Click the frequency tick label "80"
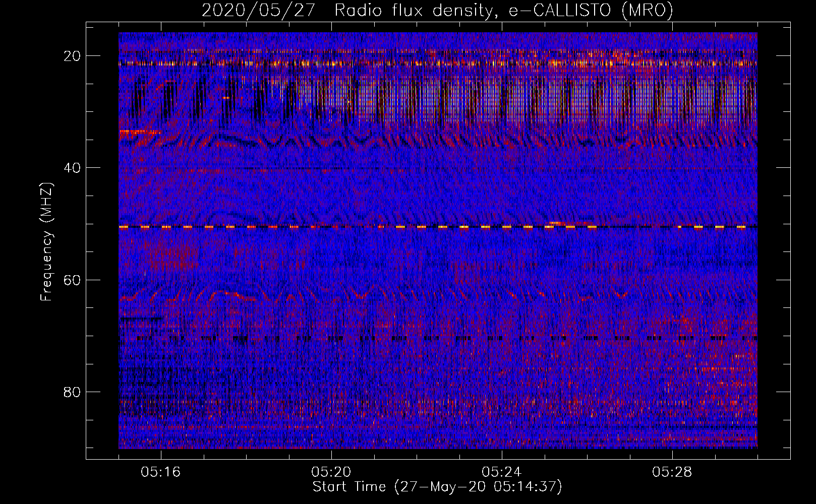Viewport: 816px width, 504px height. [x=72, y=392]
